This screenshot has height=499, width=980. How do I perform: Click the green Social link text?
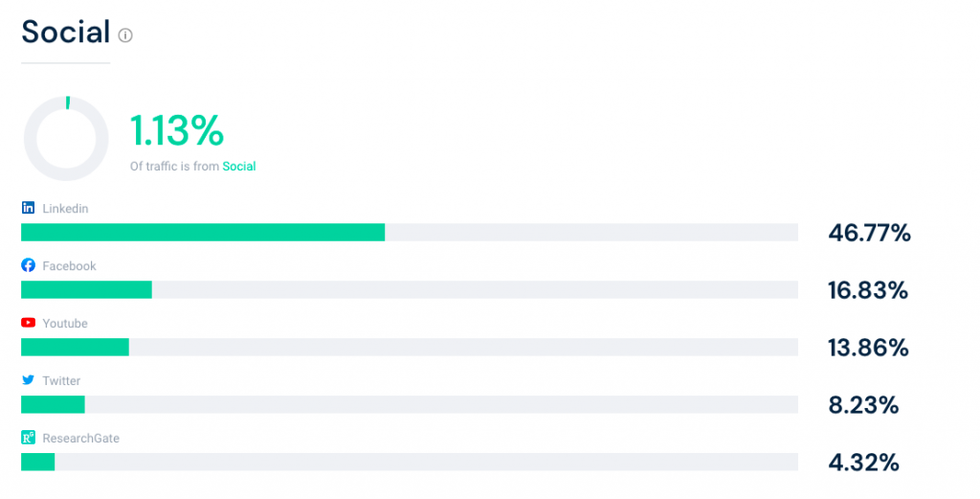click(x=239, y=167)
